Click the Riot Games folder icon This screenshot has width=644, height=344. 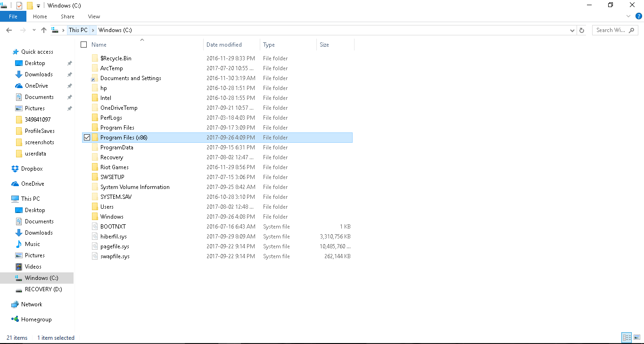pos(95,167)
